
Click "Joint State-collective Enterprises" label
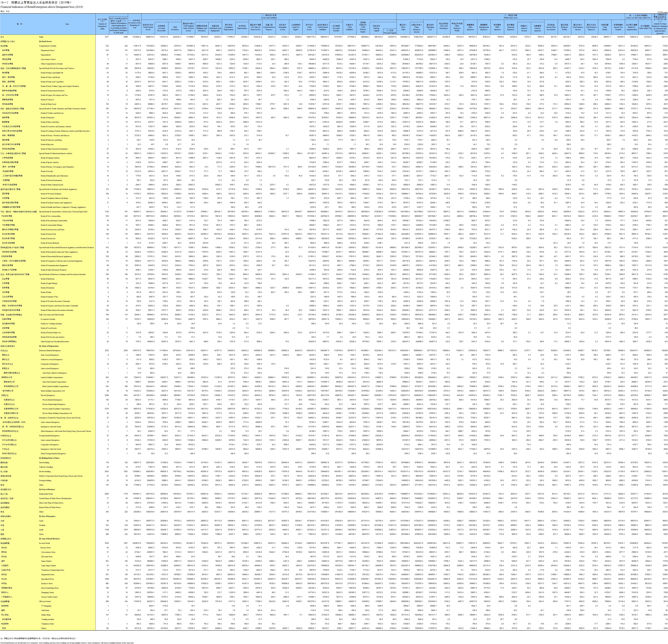(x=55, y=373)
